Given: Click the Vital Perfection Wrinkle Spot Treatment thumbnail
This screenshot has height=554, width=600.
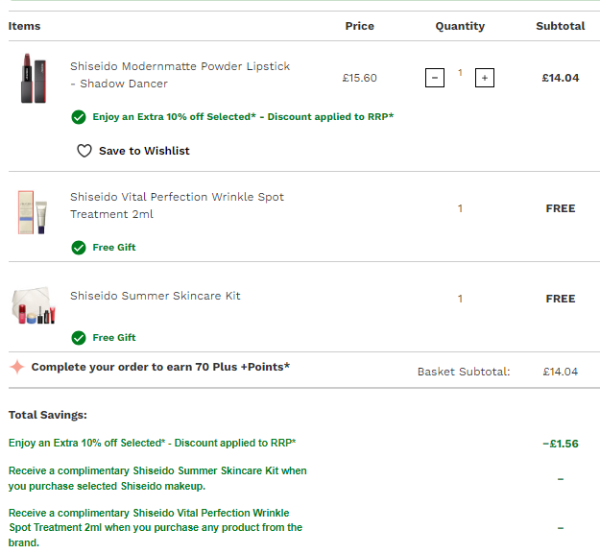Looking at the screenshot, I should click(32, 211).
